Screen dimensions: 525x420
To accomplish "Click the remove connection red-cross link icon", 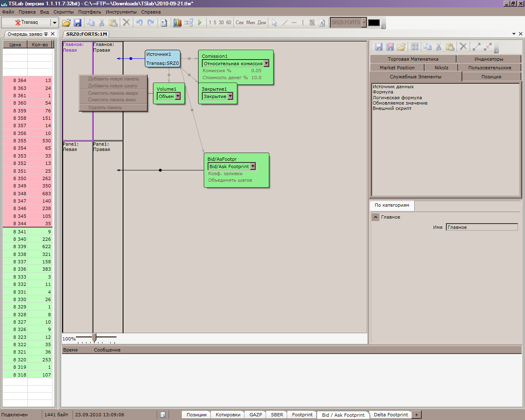I will tap(488, 47).
